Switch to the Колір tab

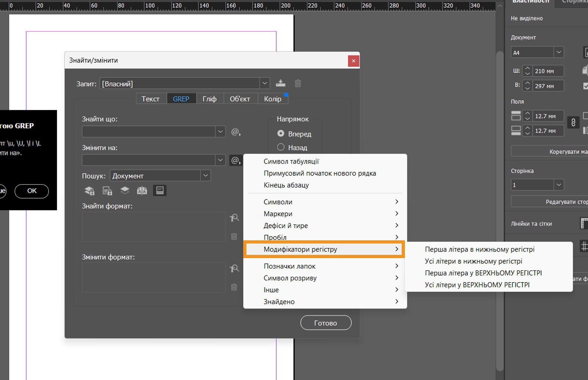(x=273, y=99)
